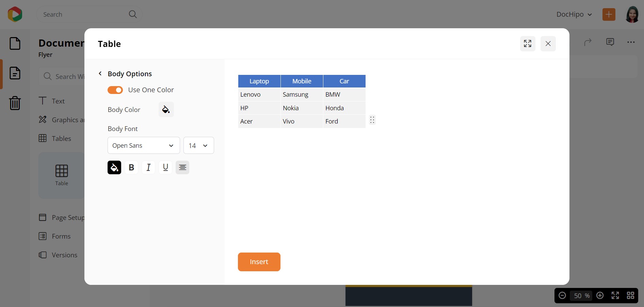644x307 pixels.
Task: Click the text alignment button
Action: [x=182, y=167]
